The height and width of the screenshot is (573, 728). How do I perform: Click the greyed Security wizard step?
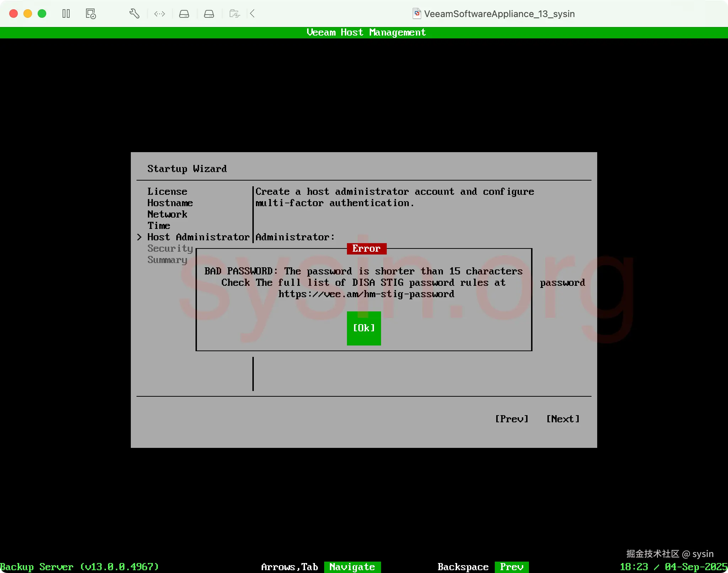pyautogui.click(x=170, y=248)
